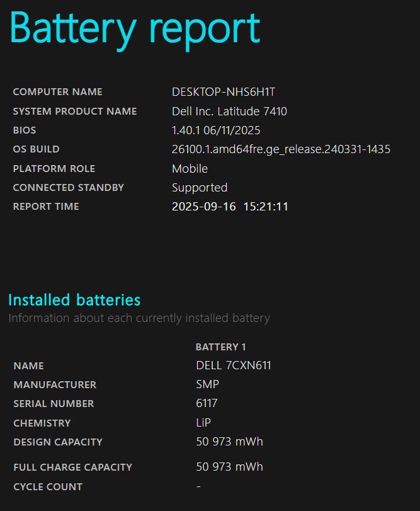The height and width of the screenshot is (511, 420).
Task: Click the cycle count dash value
Action: click(x=198, y=486)
